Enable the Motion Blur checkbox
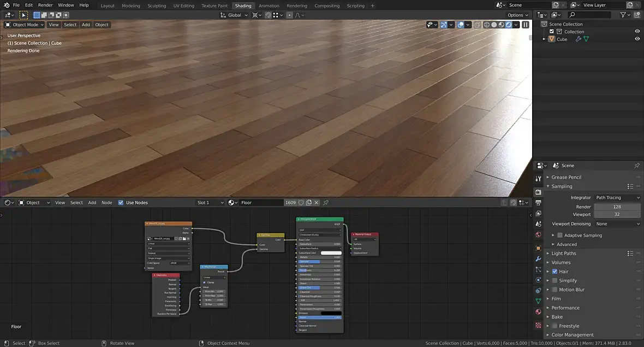The width and height of the screenshot is (644, 347). (555, 290)
